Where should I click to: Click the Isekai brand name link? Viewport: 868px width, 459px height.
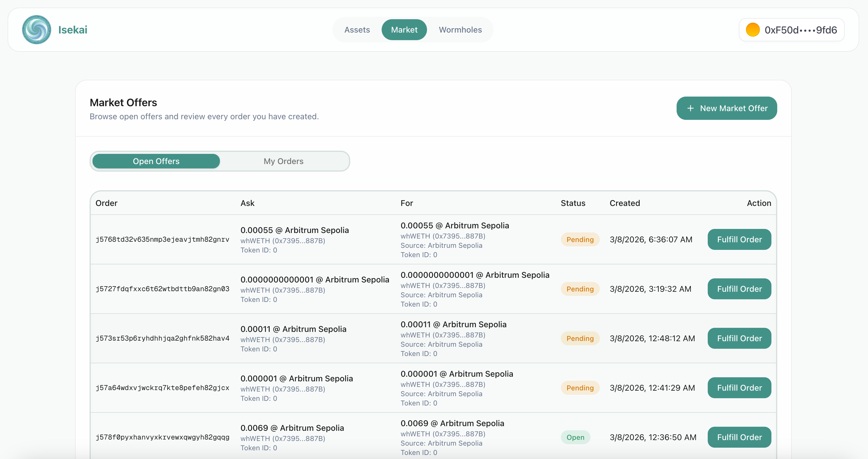coord(72,30)
